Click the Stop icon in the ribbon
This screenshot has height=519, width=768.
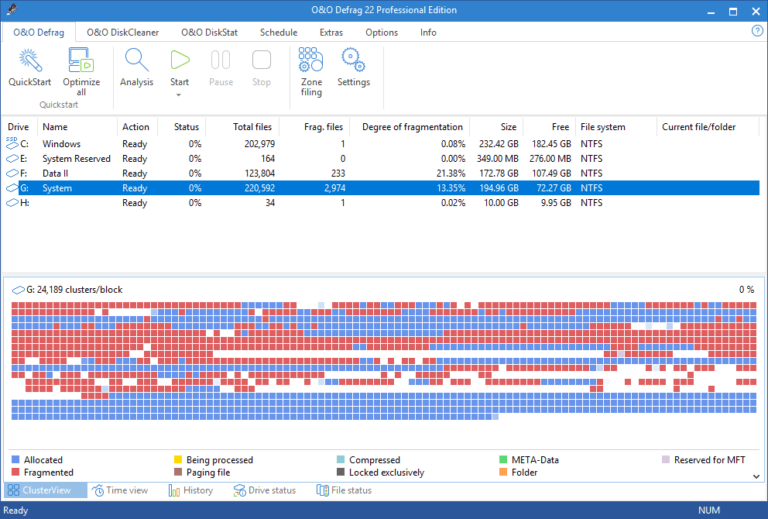[261, 60]
